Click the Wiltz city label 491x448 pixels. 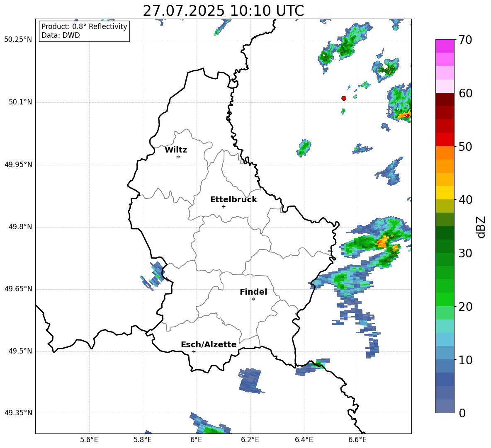176,150
